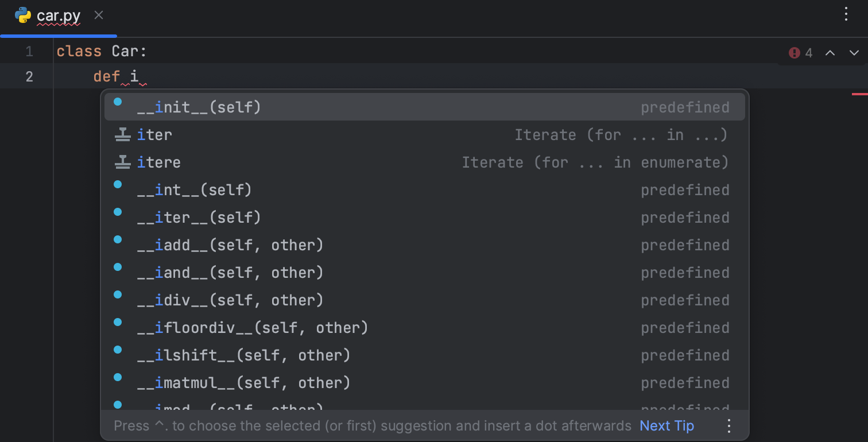Jump to next error using down chevron

click(x=854, y=52)
